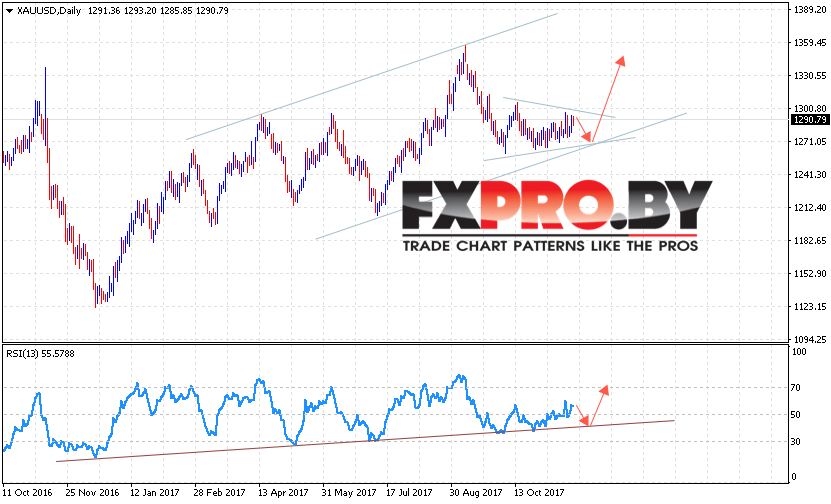The width and height of the screenshot is (831, 504).
Task: Select price scale value 1271.05
Action: (x=809, y=142)
